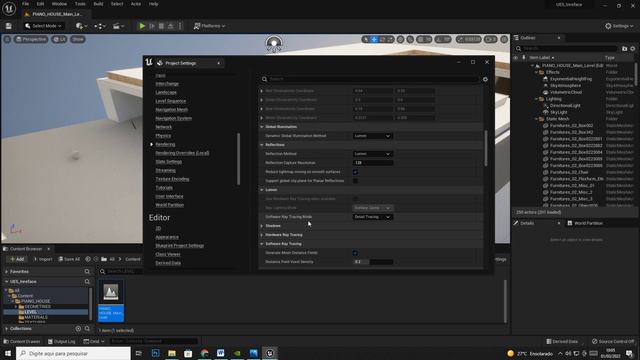Collapse Effects folder in Outliner
This screenshot has width=640, height=360.
coord(537,72)
